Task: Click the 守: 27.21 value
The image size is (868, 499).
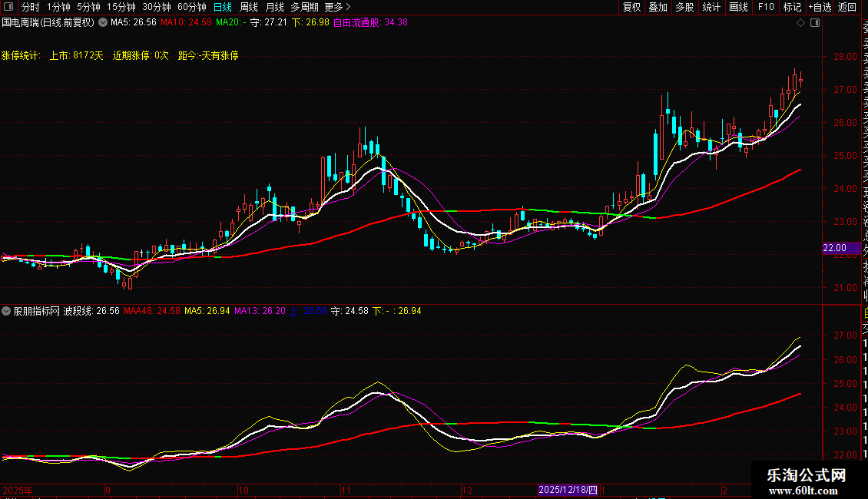Action: 269,23
